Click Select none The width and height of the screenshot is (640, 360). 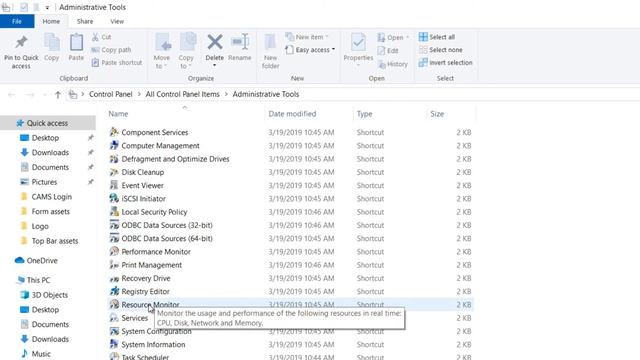441,50
